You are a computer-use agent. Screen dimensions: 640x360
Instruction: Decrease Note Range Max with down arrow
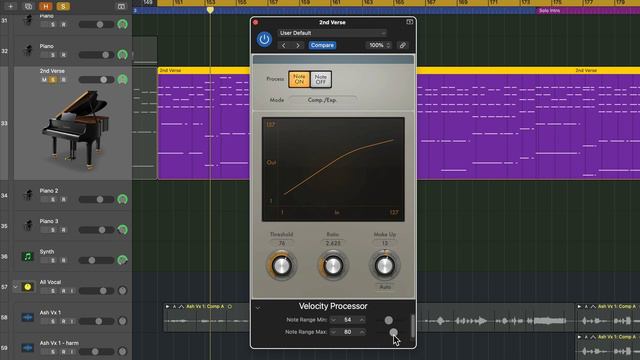pos(333,332)
